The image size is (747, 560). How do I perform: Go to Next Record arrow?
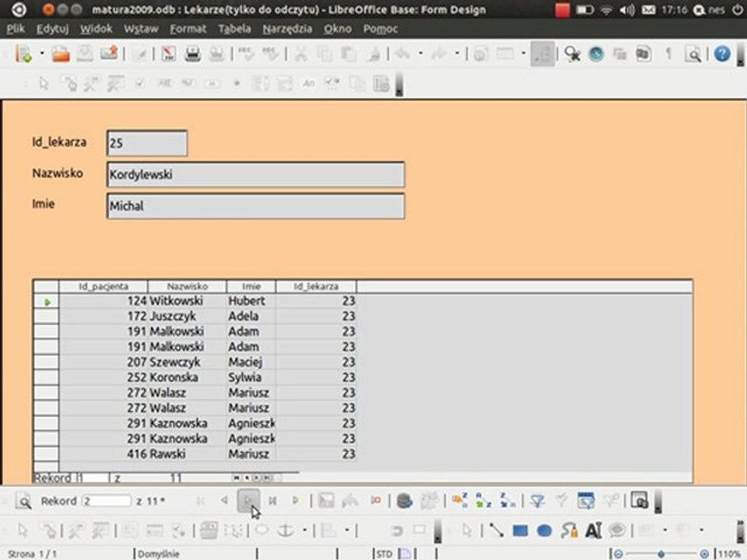pos(248,500)
